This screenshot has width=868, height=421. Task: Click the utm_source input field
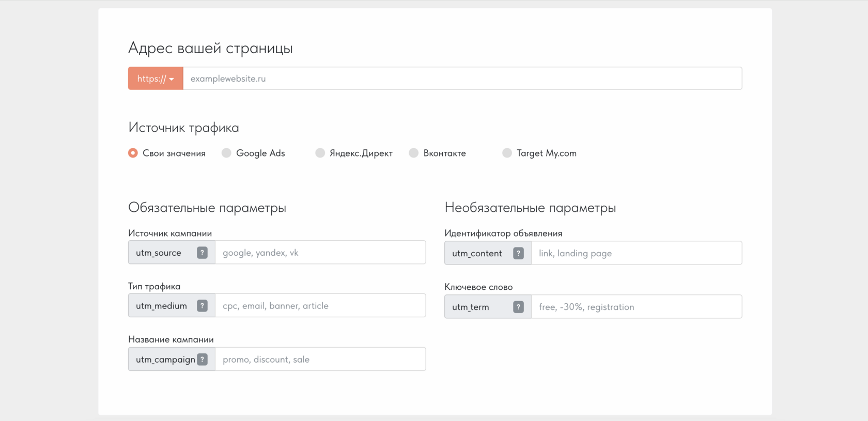tap(320, 253)
